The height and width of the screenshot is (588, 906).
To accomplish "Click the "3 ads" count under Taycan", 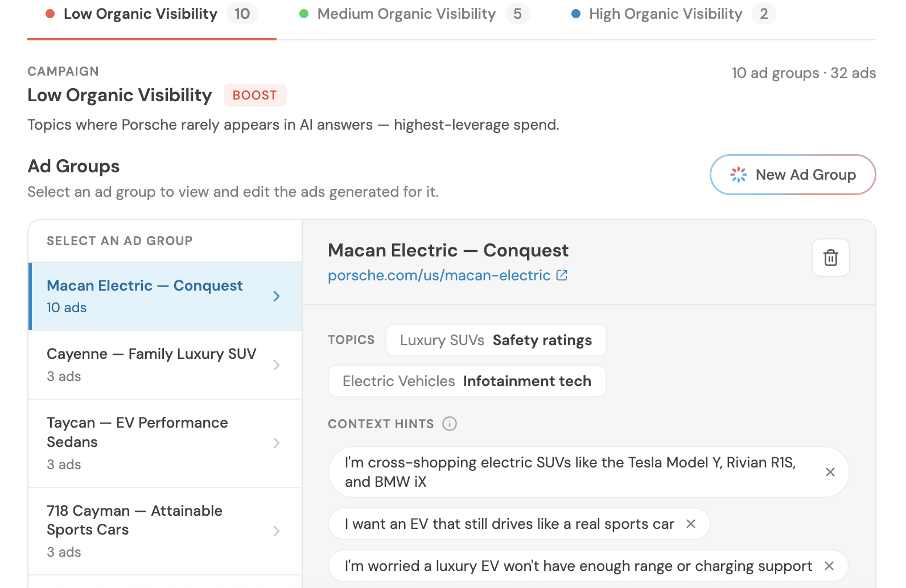I will pos(64,465).
